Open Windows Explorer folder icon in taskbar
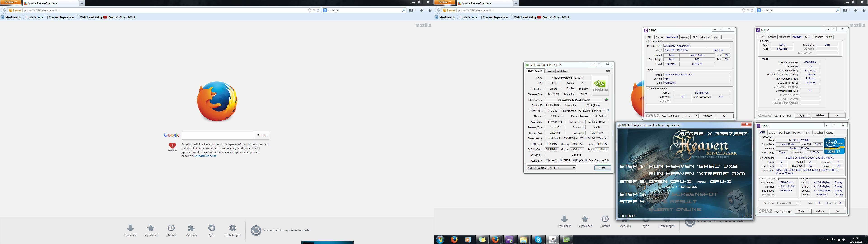This screenshot has width=868, height=244. point(523,240)
